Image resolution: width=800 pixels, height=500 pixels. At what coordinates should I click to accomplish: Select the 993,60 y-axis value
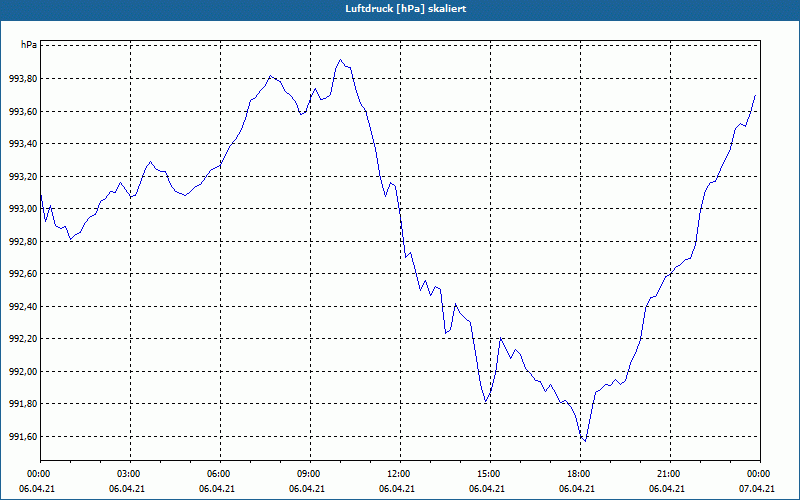23,111
